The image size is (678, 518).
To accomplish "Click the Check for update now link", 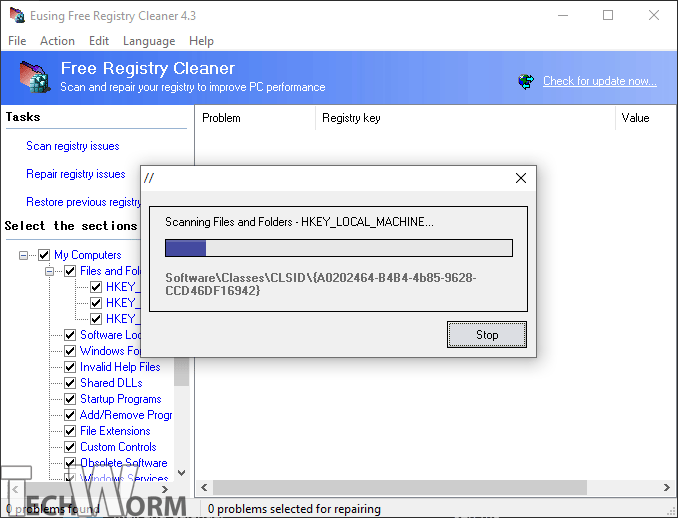I will coord(600,81).
